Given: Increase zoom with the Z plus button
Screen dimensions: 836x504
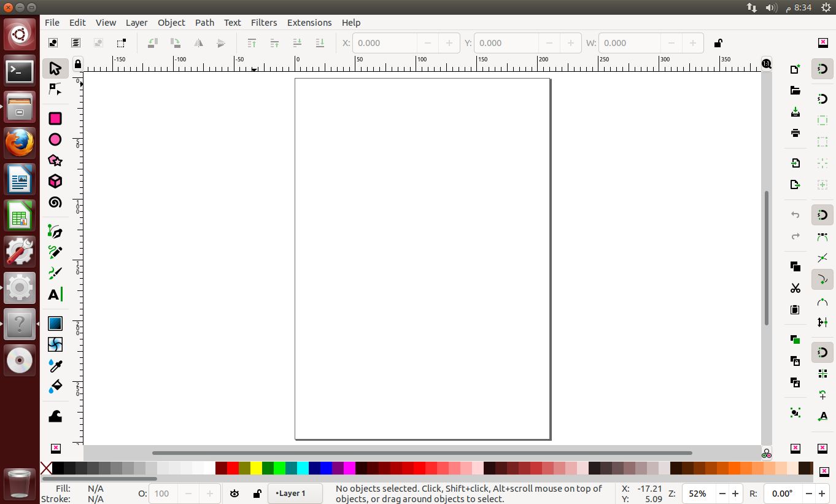Looking at the screenshot, I should [x=735, y=494].
